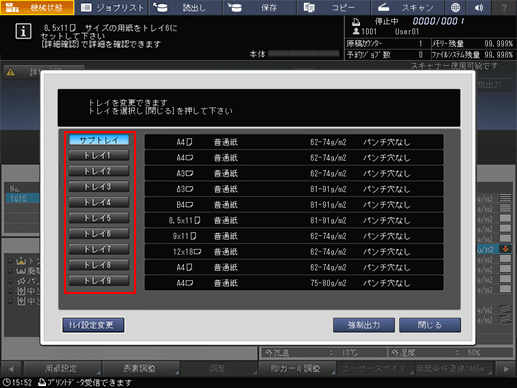Open the 保存 store tab
The width and height of the screenshot is (517, 388).
pyautogui.click(x=260, y=7)
